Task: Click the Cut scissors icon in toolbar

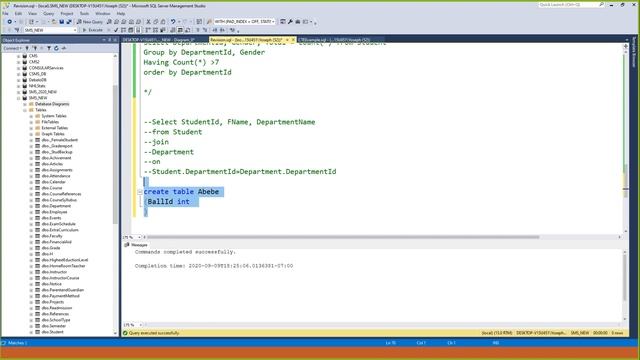Action: click(148, 22)
